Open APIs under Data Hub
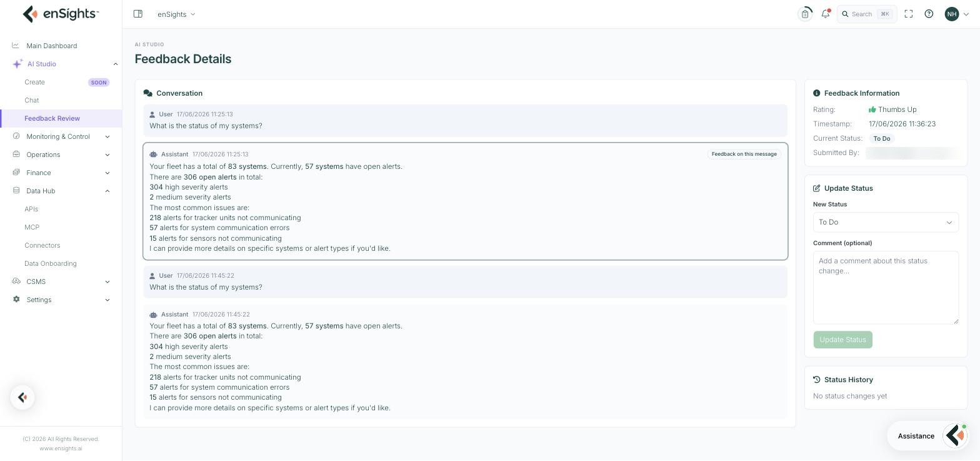 pyautogui.click(x=31, y=209)
